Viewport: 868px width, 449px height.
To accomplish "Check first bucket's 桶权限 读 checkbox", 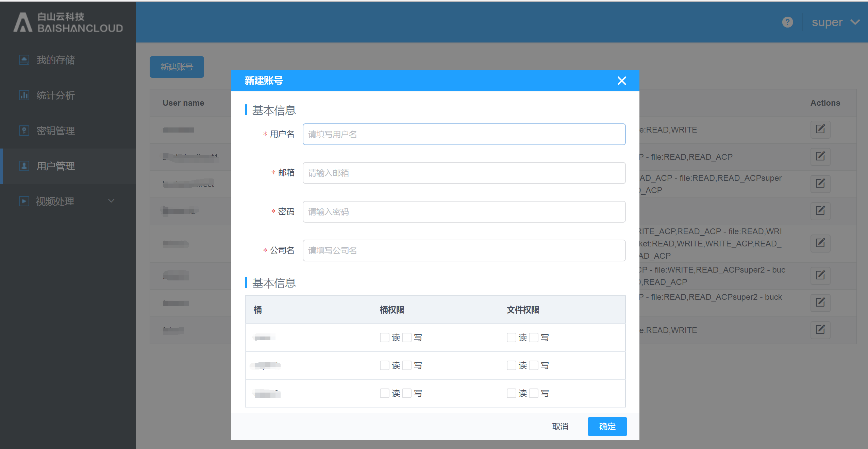I will (384, 338).
